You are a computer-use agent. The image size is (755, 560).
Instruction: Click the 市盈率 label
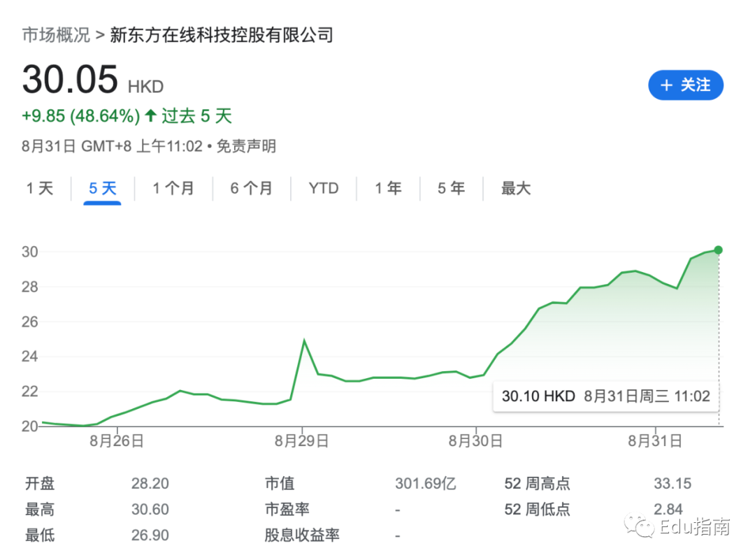pyautogui.click(x=287, y=510)
